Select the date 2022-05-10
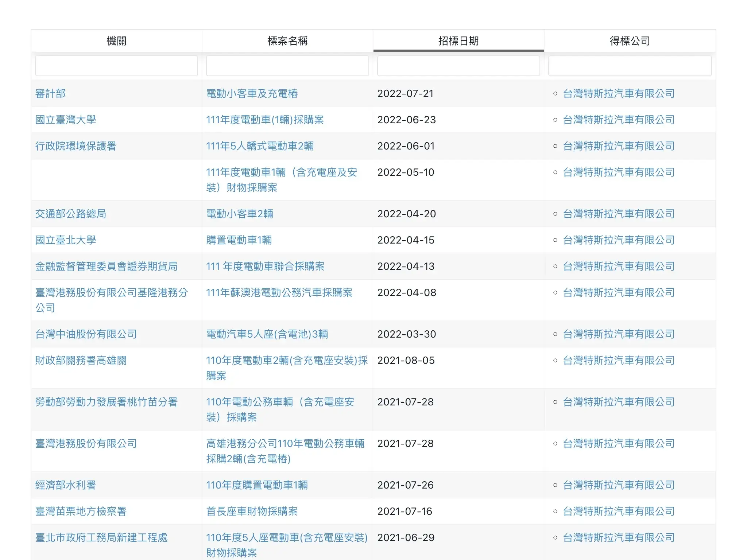The image size is (747, 560). [x=406, y=172]
